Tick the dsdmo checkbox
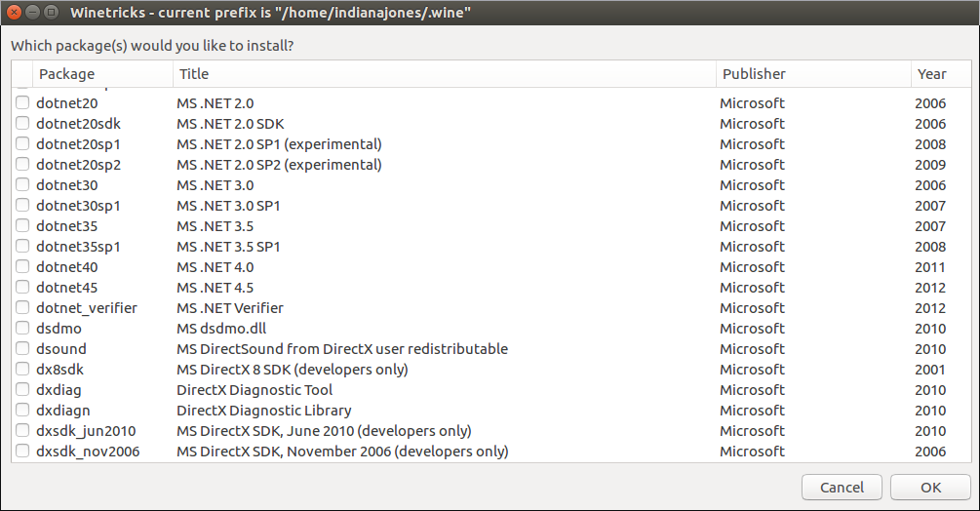Image resolution: width=980 pixels, height=511 pixels. (x=22, y=328)
